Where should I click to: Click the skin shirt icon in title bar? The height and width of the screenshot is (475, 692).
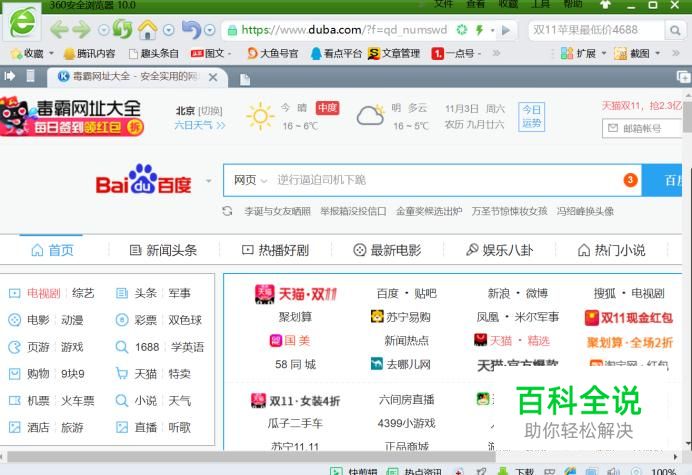[x=605, y=4]
